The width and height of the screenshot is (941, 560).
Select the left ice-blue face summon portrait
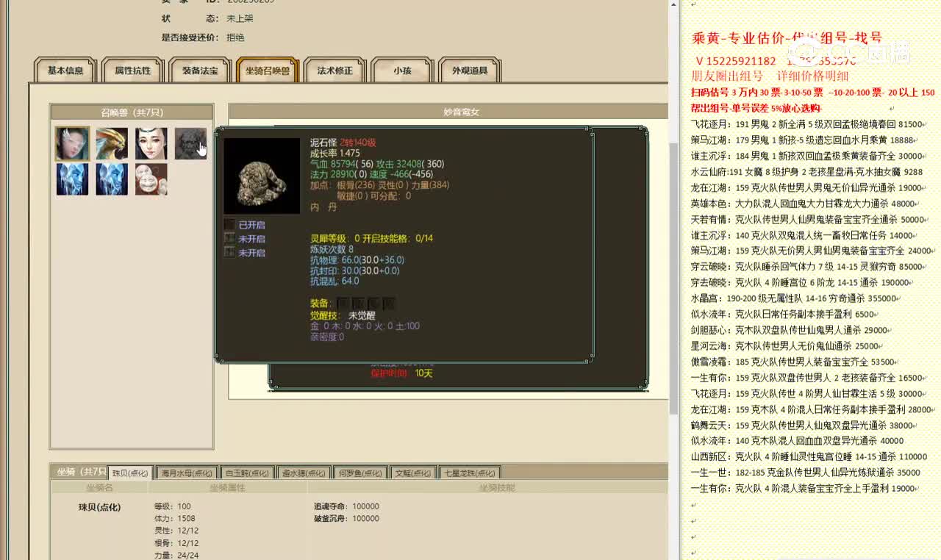click(x=72, y=179)
